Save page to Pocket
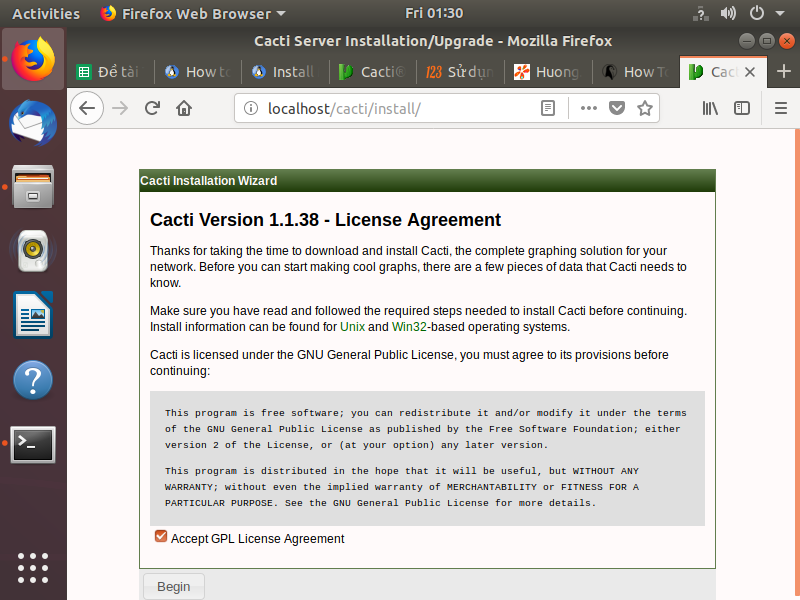The width and height of the screenshot is (800, 600). pos(617,108)
